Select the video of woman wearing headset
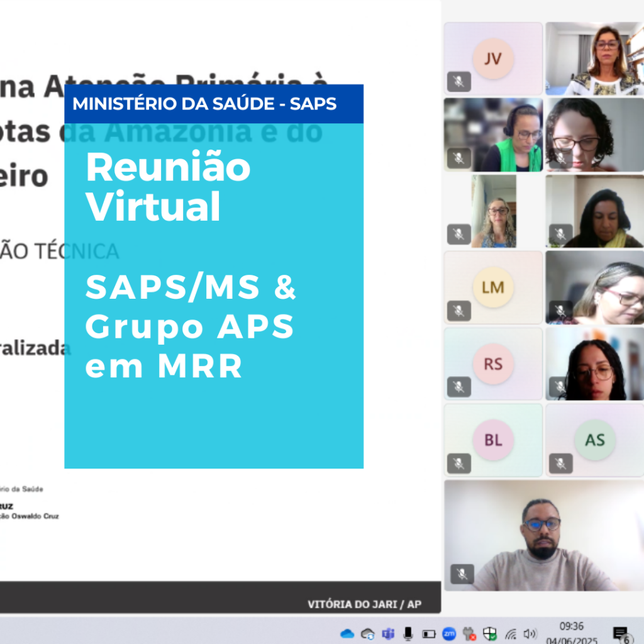 [493, 135]
